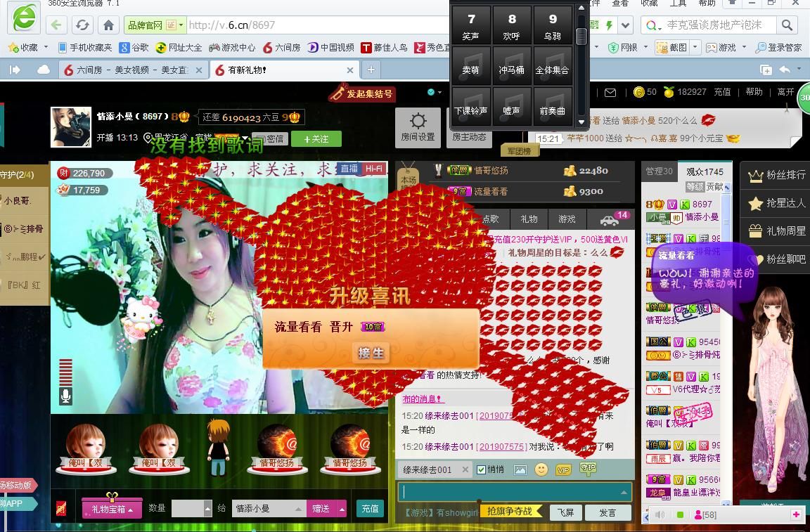Switch to the 礼物 tab in chat panel
Screen dimensions: 810x532
pyautogui.click(x=529, y=219)
